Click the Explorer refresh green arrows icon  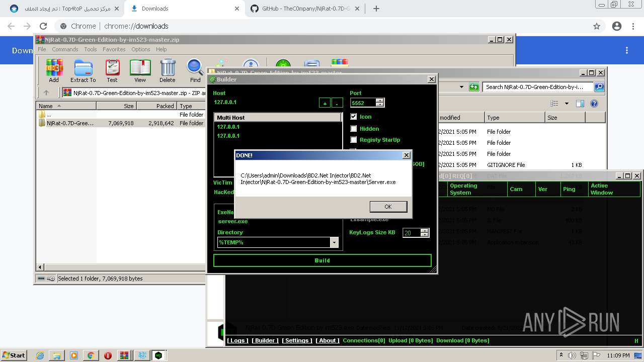pos(474,87)
